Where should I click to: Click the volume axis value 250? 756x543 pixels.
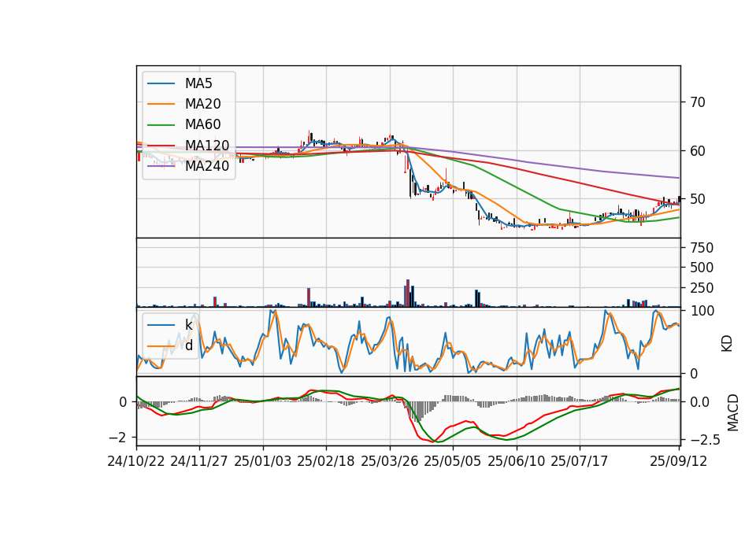click(x=702, y=288)
